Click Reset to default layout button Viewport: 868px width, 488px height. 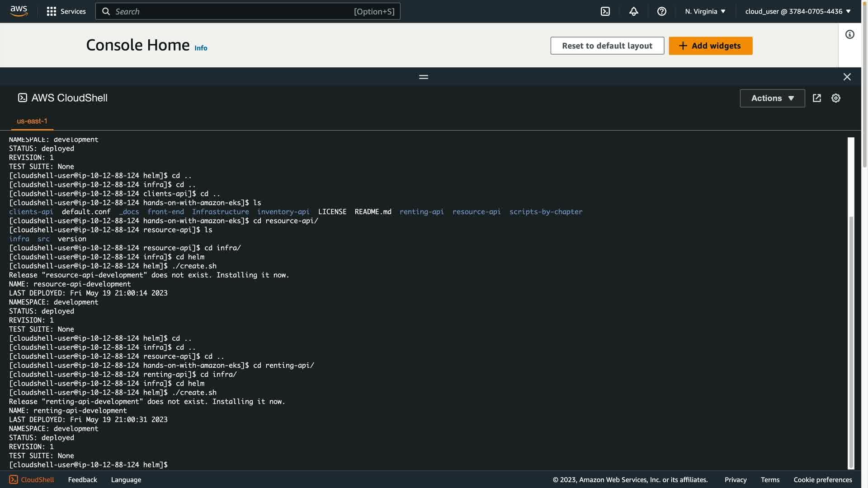(607, 46)
